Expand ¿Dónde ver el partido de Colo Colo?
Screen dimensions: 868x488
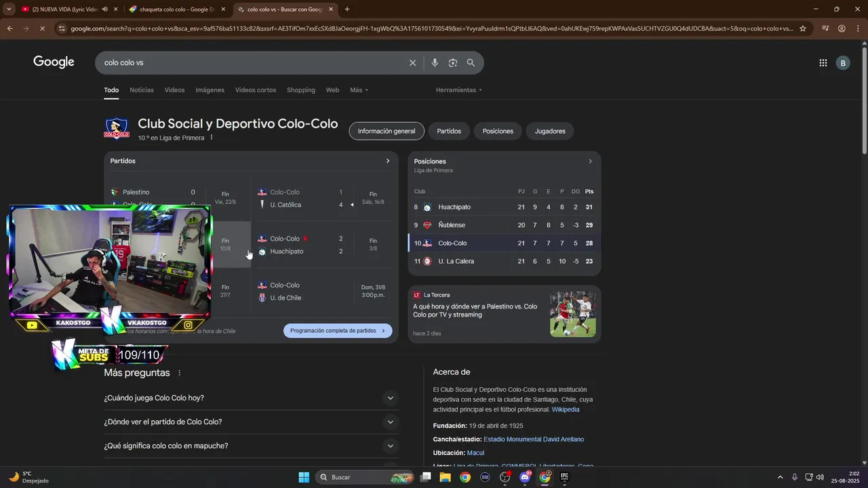click(251, 422)
